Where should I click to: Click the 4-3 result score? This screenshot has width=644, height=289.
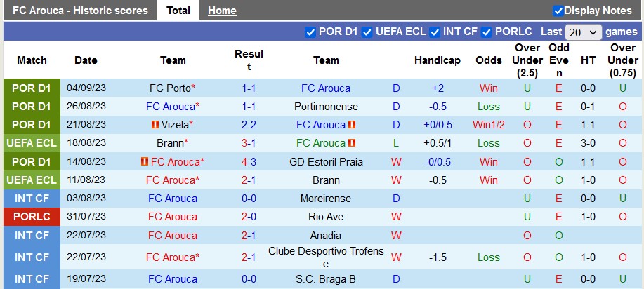(249, 161)
